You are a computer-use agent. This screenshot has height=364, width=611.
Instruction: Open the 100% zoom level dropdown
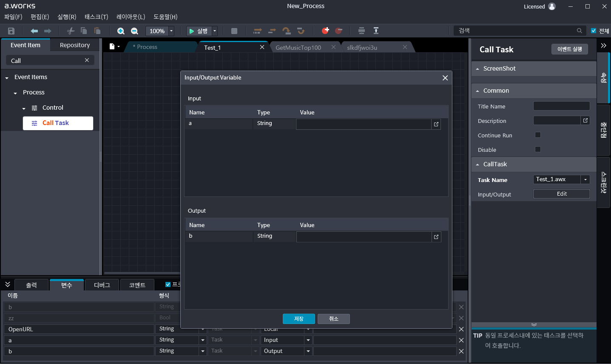click(x=171, y=31)
